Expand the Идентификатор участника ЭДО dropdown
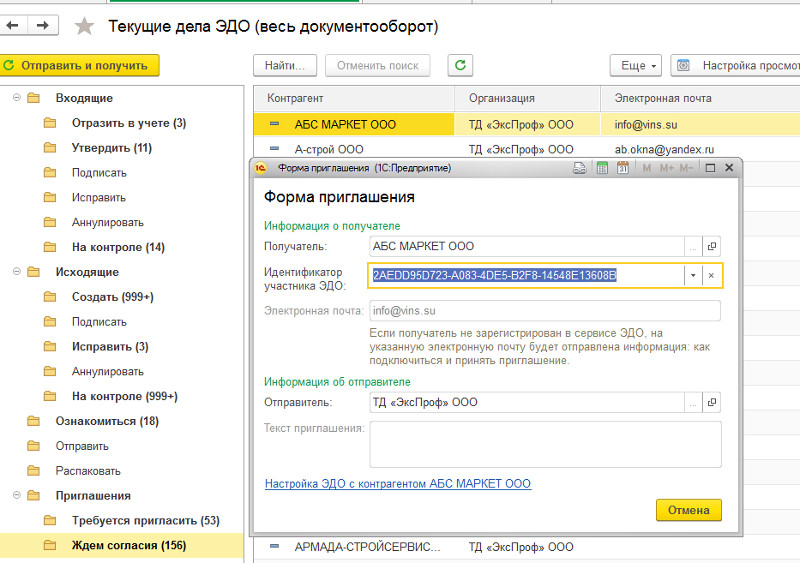The height and width of the screenshot is (563, 800). [692, 276]
